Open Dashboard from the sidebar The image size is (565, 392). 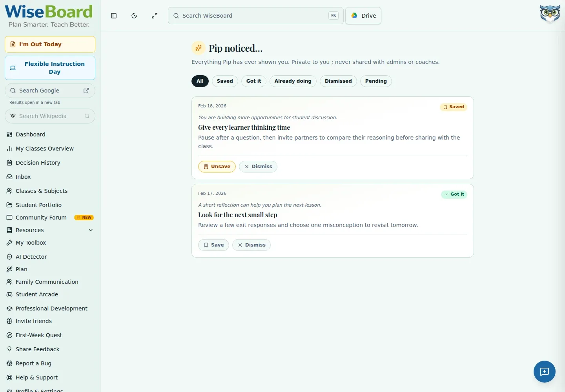point(50,134)
